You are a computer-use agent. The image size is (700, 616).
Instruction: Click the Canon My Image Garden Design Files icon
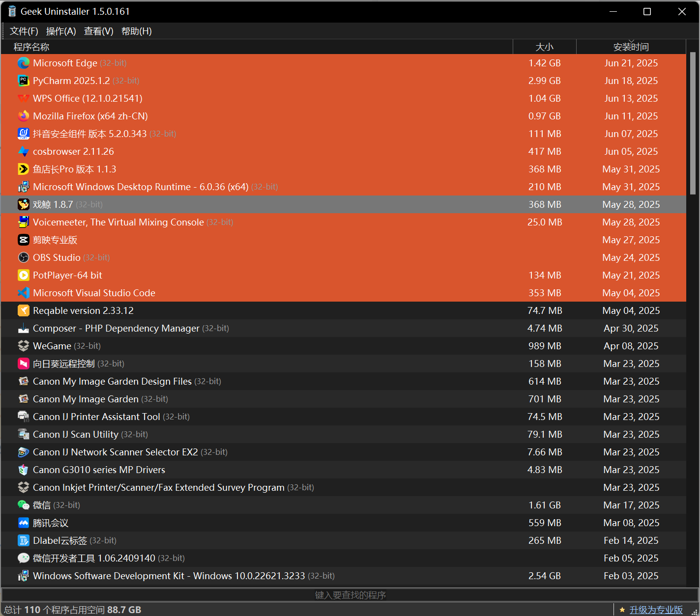(x=24, y=381)
